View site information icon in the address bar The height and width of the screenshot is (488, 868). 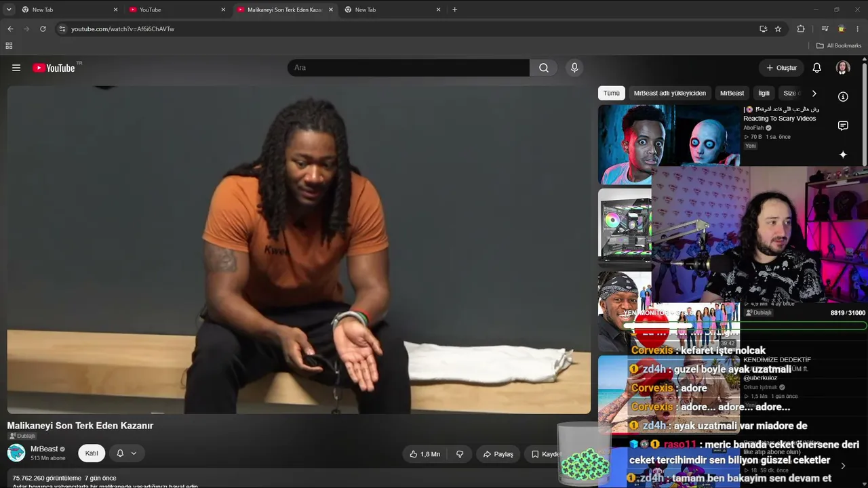[62, 29]
